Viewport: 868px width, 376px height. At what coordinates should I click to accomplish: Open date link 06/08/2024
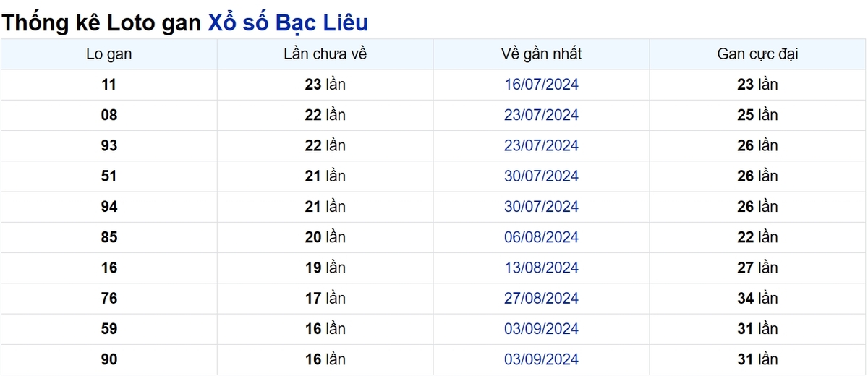(541, 237)
